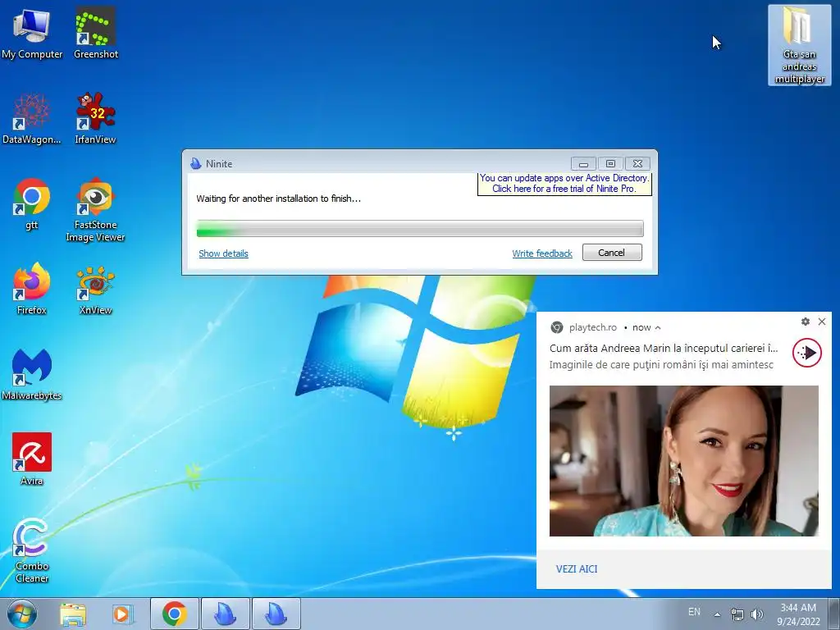Minimize the Ninite window
The image size is (840, 630).
pyautogui.click(x=583, y=163)
